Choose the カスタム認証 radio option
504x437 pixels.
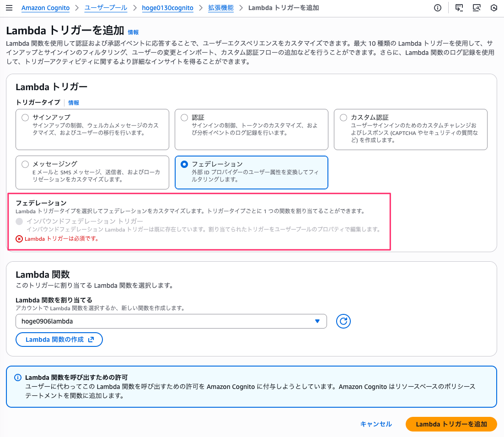[343, 118]
